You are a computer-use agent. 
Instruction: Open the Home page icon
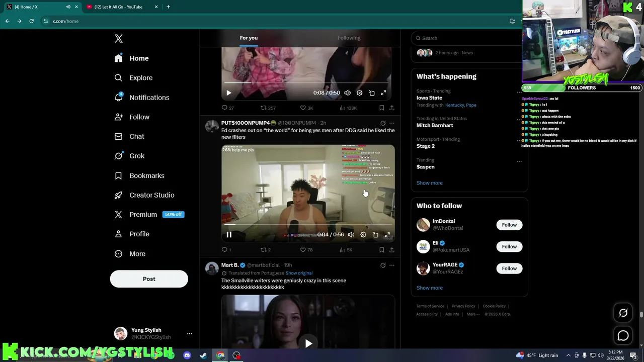pos(118,58)
